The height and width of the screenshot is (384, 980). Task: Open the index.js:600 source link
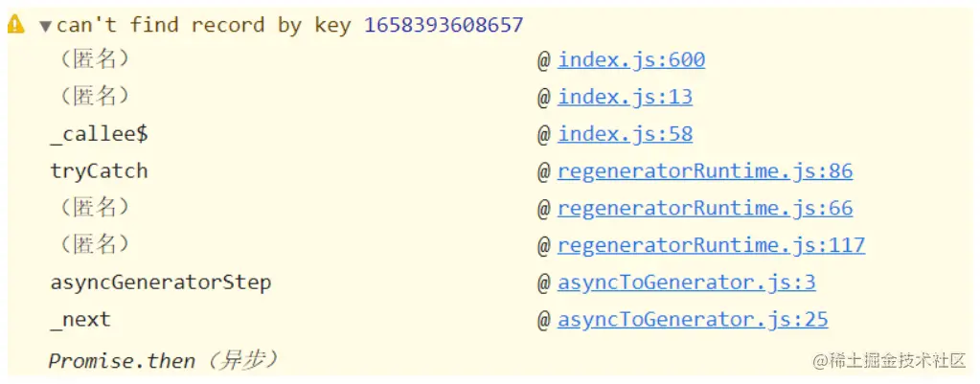click(x=631, y=60)
